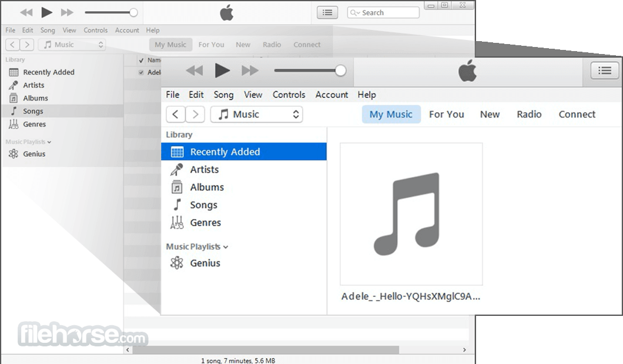Open Recently Added in the small background window sidebar
The width and height of the screenshot is (623, 364).
[x=62, y=72]
